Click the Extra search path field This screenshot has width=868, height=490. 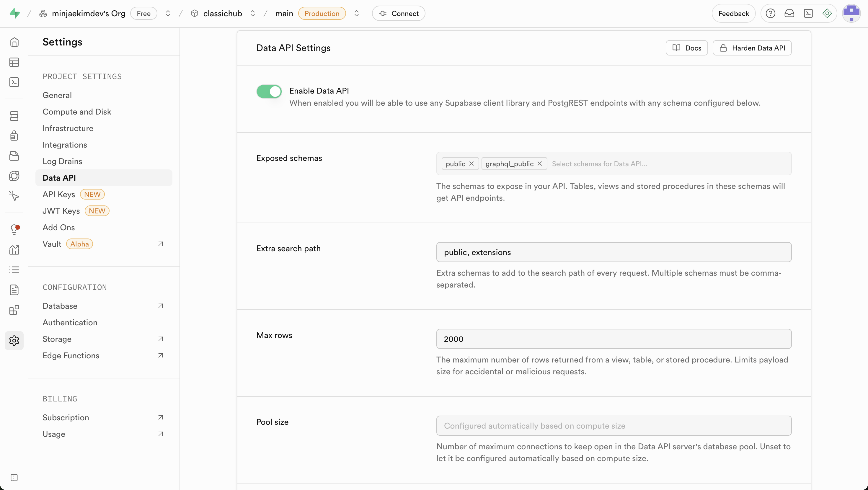[613, 252]
